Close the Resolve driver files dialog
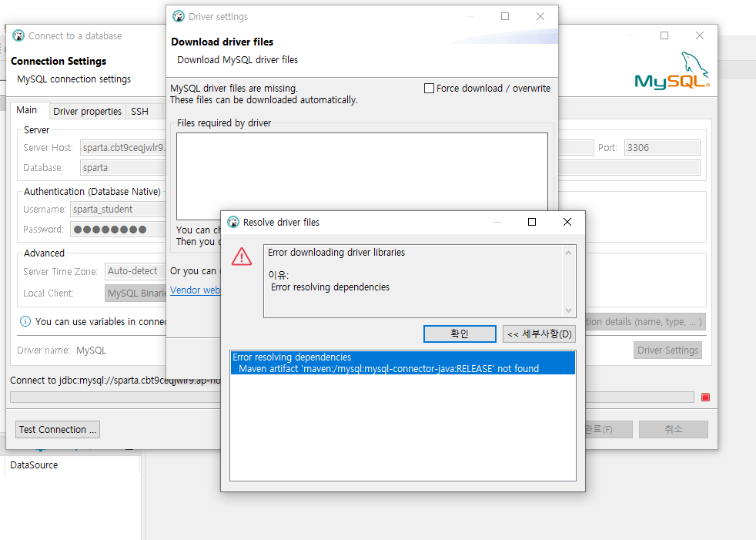The width and height of the screenshot is (756, 540). (567, 222)
